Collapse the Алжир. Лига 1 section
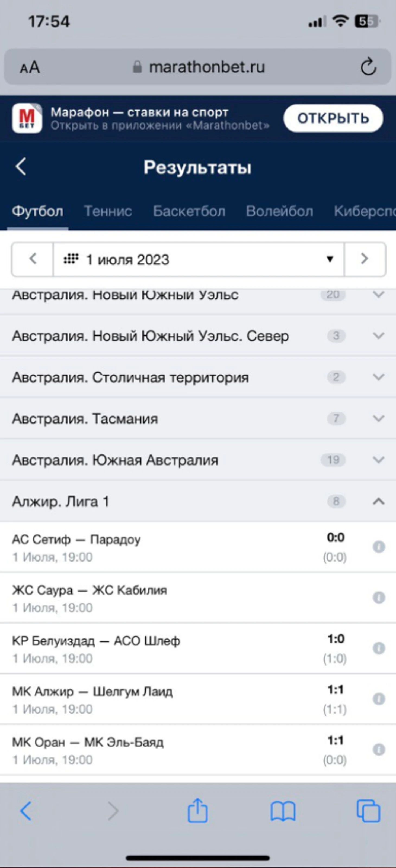This screenshot has width=396, height=868. 378,501
